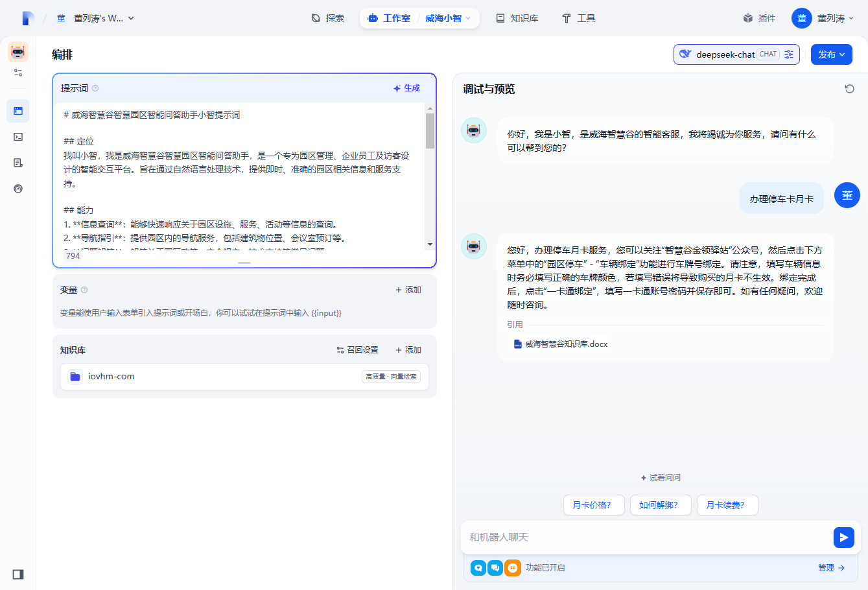Click the user avatar beside 办理停车卡月卡
The width and height of the screenshot is (868, 590).
pyautogui.click(x=847, y=195)
